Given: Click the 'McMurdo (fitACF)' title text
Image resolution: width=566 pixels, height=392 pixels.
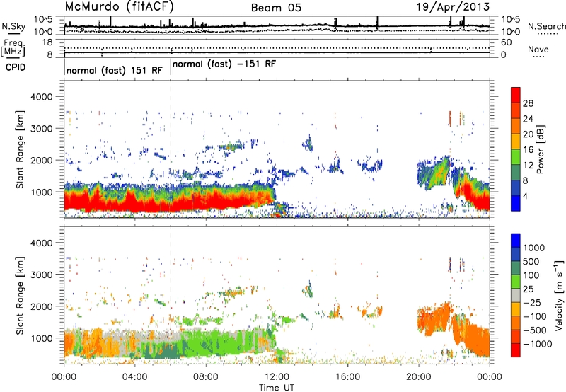Looking at the screenshot, I should click(120, 7).
